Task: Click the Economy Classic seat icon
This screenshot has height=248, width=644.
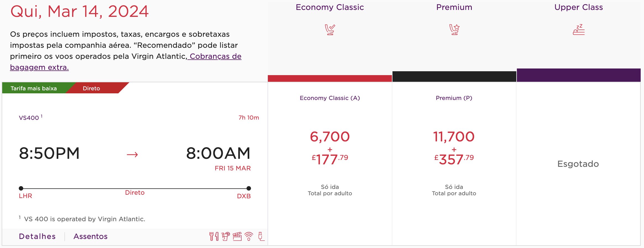Action: pyautogui.click(x=330, y=30)
